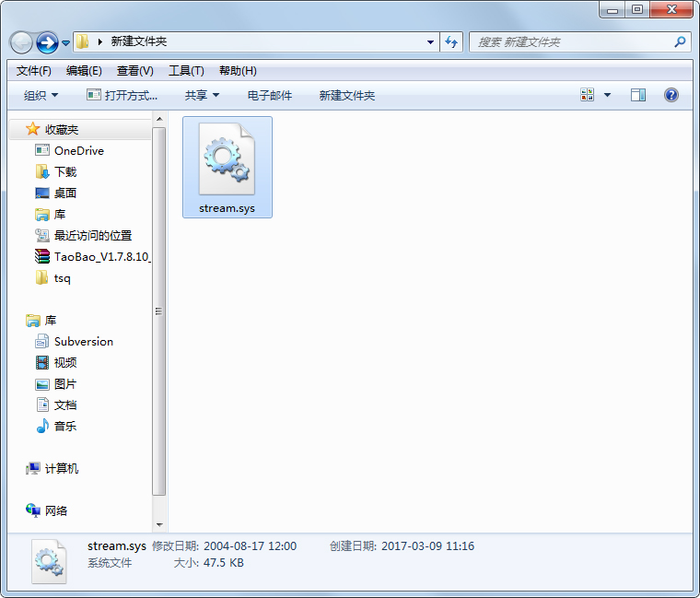Viewport: 700px width, 598px height.
Task: Click the 打开方式... toolbar button
Action: coord(122,95)
